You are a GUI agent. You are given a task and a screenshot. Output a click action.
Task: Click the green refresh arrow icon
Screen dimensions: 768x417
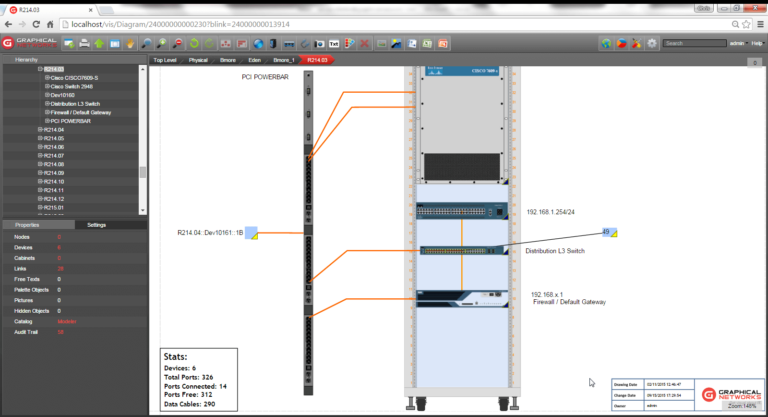point(193,43)
